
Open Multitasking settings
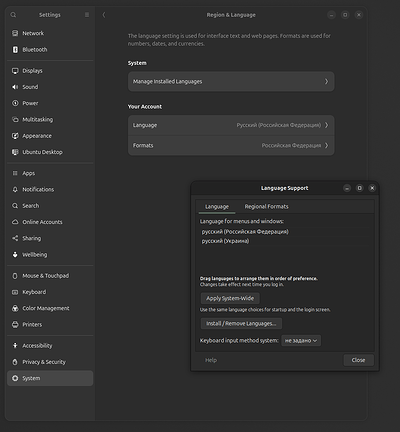click(x=50, y=119)
